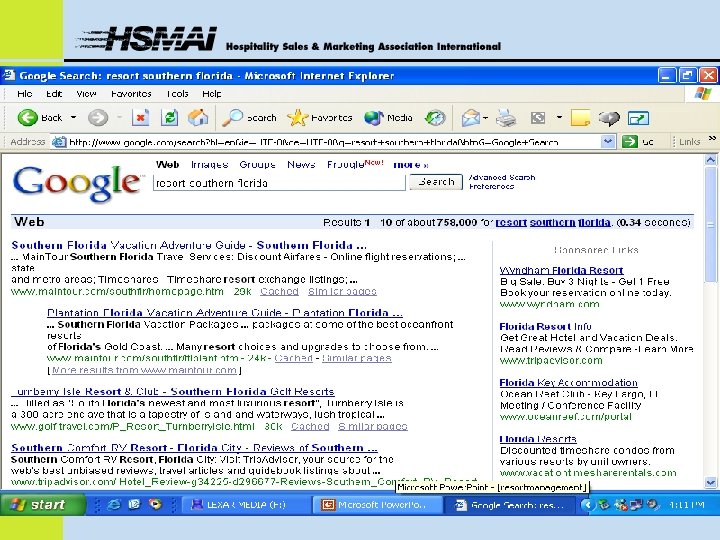Expand hidden system tray icons arrow
720x540 pixels.
[x=586, y=505]
